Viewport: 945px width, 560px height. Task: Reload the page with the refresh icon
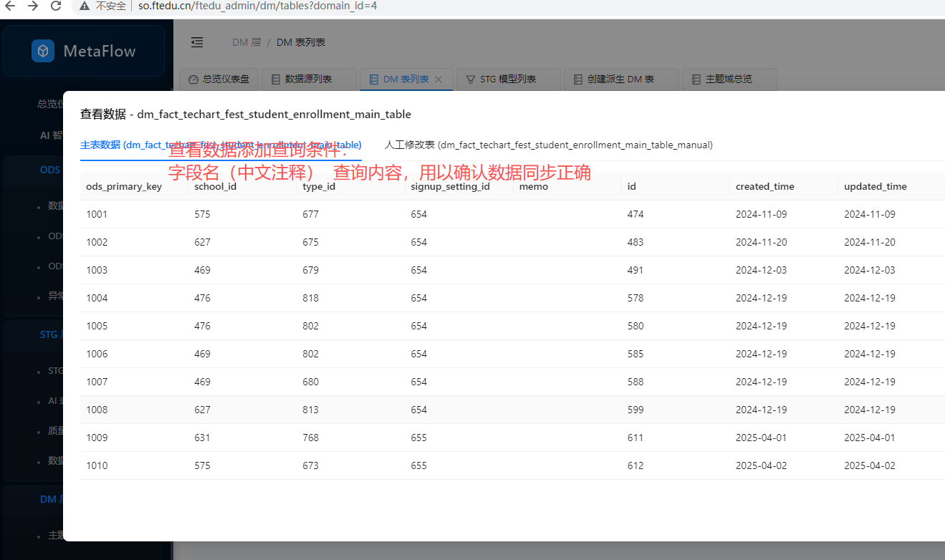tap(55, 6)
